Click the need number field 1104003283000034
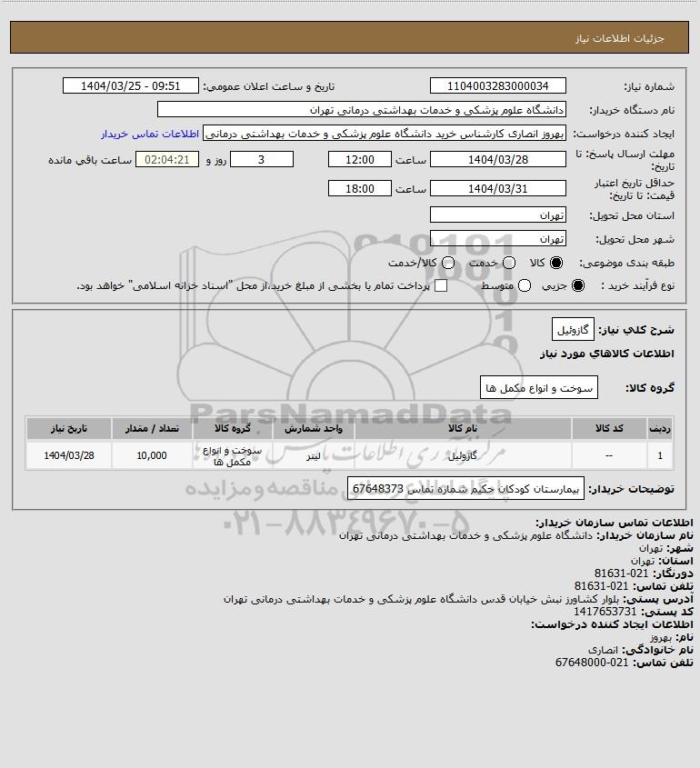Image resolution: width=700 pixels, height=768 pixels. pyautogui.click(x=497, y=85)
